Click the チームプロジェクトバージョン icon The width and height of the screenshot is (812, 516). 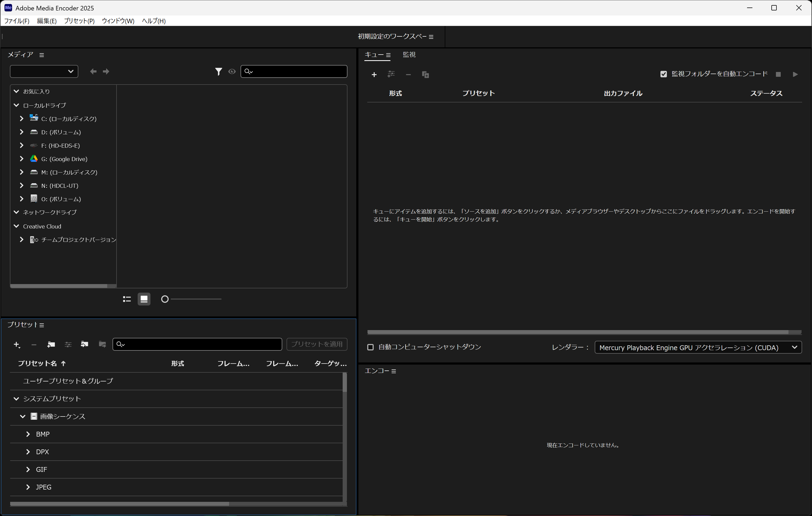tap(34, 240)
